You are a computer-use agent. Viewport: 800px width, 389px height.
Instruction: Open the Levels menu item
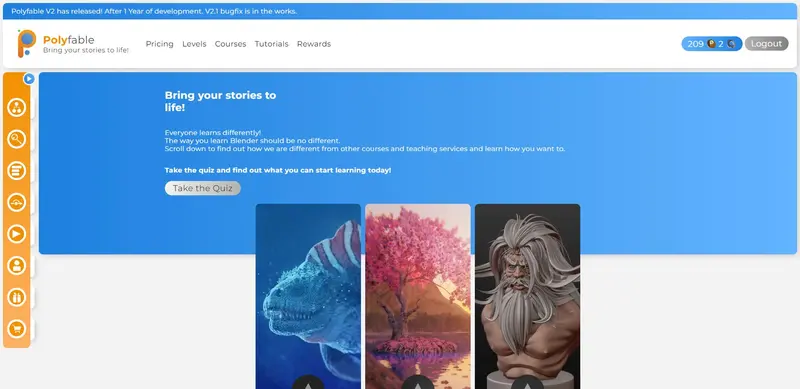[x=194, y=44]
